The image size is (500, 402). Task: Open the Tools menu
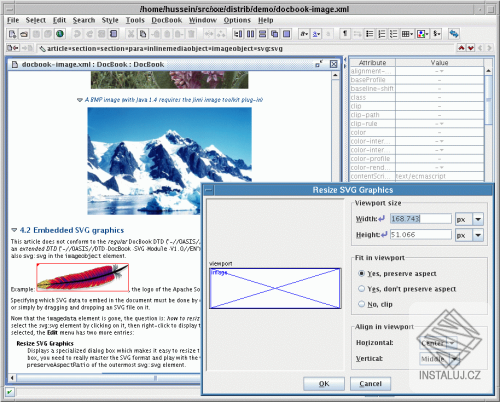pos(135,20)
